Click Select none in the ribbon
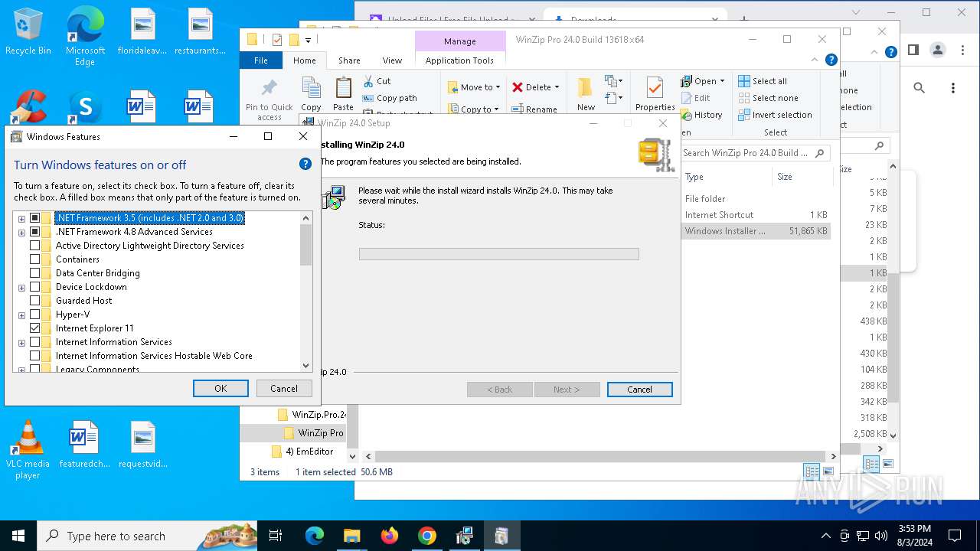 768,98
